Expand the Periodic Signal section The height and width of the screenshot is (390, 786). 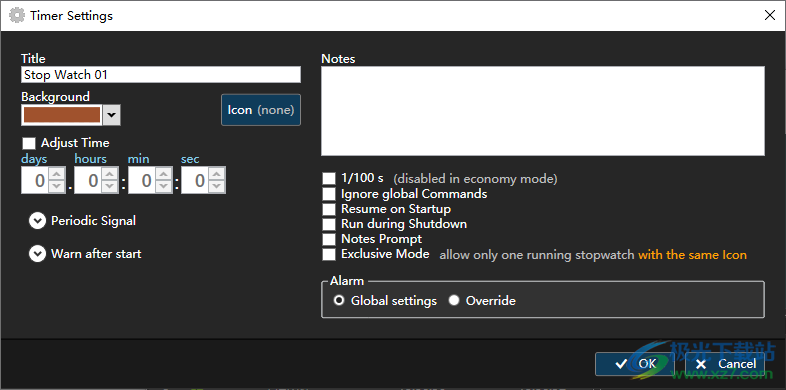coord(37,221)
